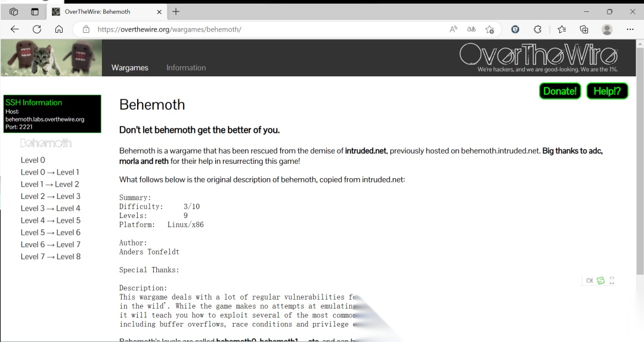644x342 pixels.
Task: Open the Level 6 → Level 7 link
Action: [51, 244]
